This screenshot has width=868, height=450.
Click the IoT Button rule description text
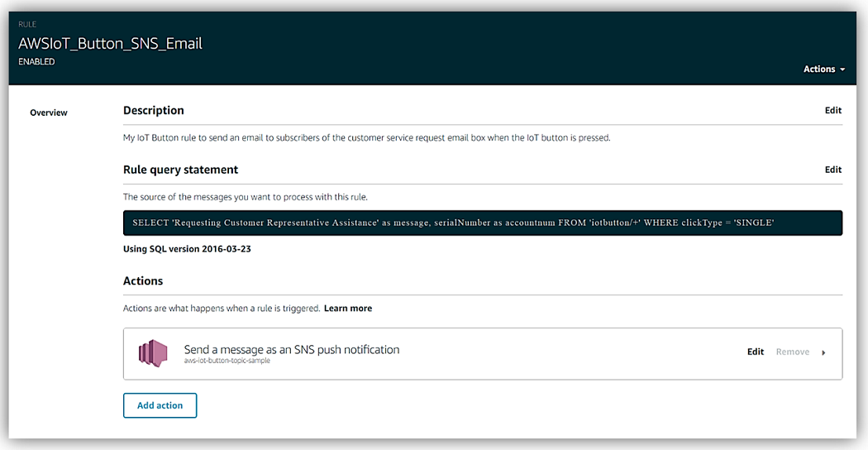(x=366, y=138)
